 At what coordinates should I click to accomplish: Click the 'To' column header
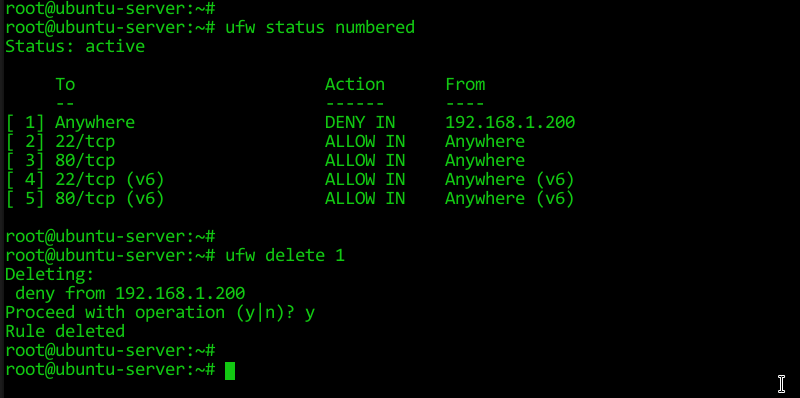pos(65,84)
